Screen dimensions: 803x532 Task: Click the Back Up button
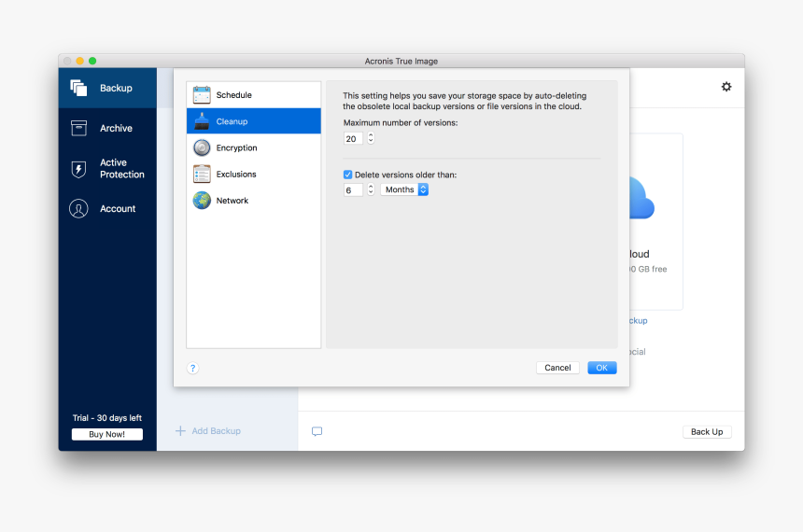[707, 431]
